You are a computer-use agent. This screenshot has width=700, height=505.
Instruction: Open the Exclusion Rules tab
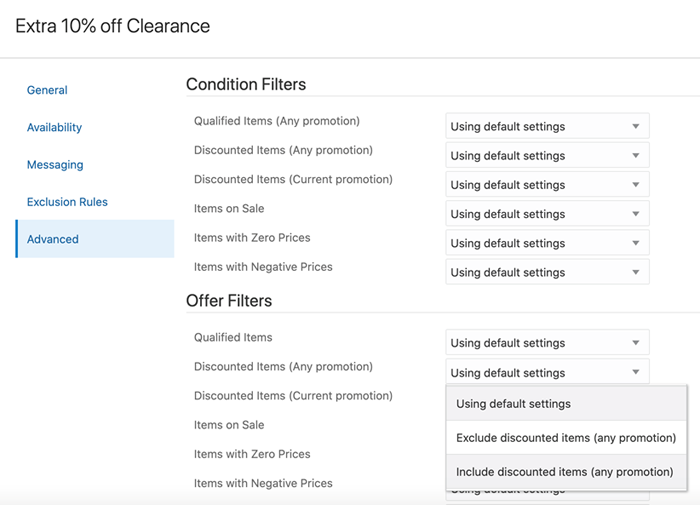67,202
